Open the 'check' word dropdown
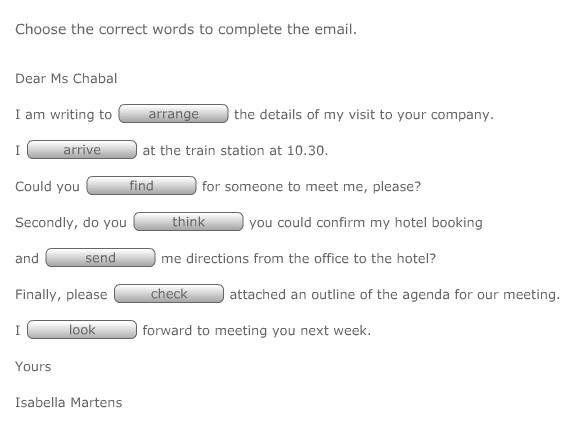The height and width of the screenshot is (425, 580). pos(169,294)
